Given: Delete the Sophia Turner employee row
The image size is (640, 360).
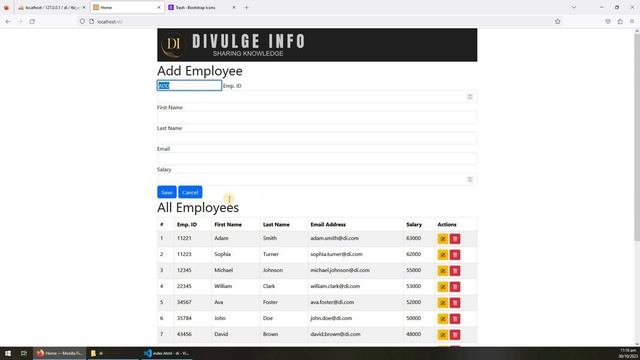Looking at the screenshot, I should [x=455, y=255].
